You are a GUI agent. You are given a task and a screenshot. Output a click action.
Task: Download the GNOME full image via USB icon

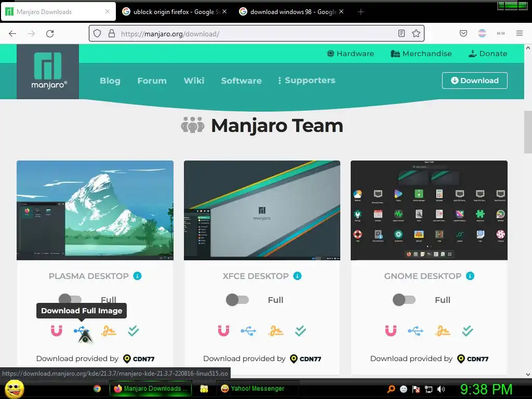[x=416, y=330]
